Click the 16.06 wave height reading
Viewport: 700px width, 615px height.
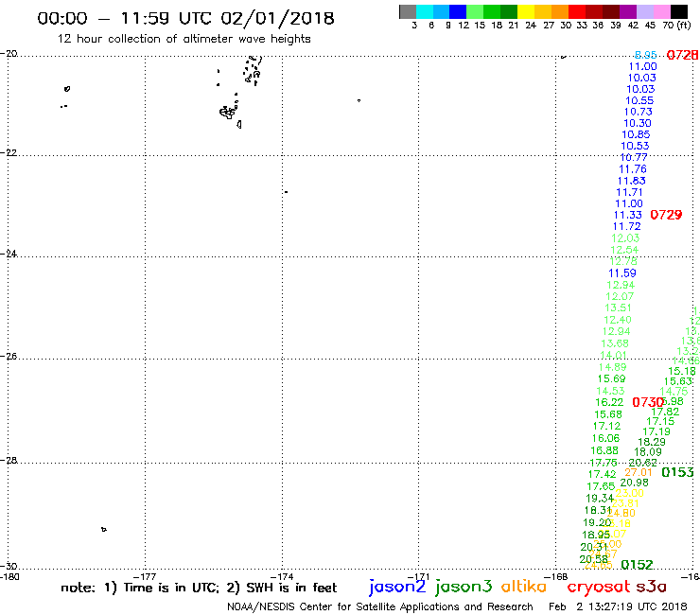point(605,438)
